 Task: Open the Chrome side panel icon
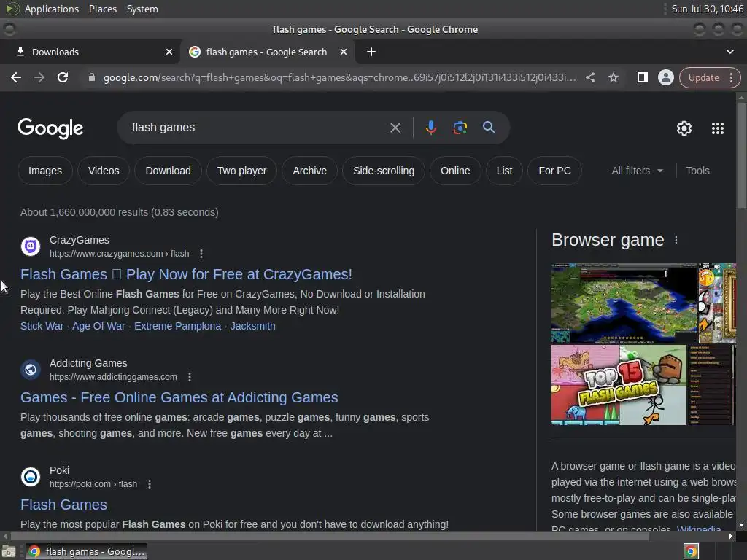pos(642,77)
